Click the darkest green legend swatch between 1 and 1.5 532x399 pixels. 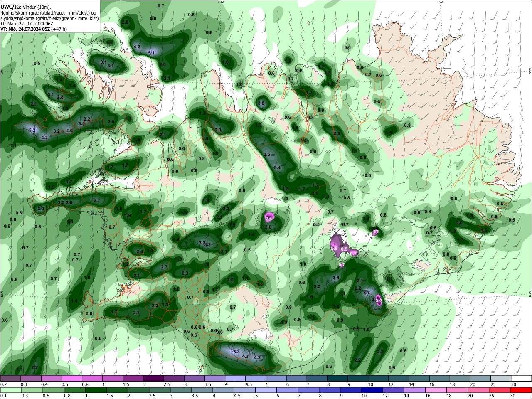click(96, 390)
